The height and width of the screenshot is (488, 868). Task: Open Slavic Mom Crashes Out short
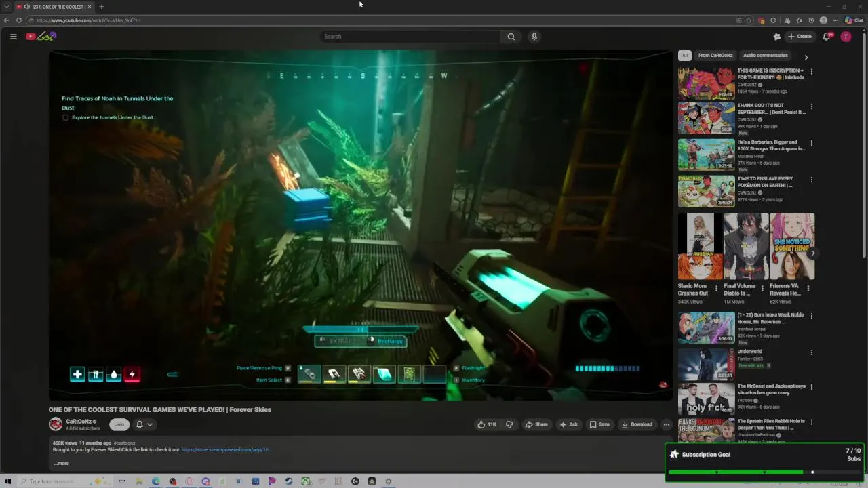click(700, 246)
